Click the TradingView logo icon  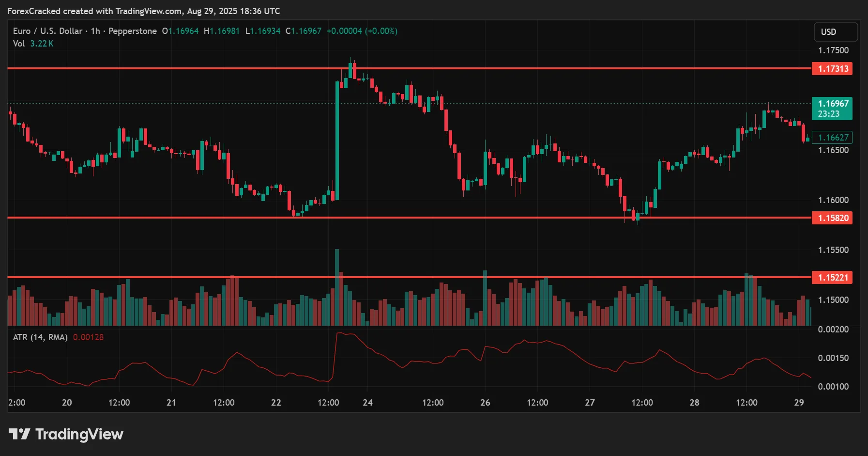[x=19, y=434]
